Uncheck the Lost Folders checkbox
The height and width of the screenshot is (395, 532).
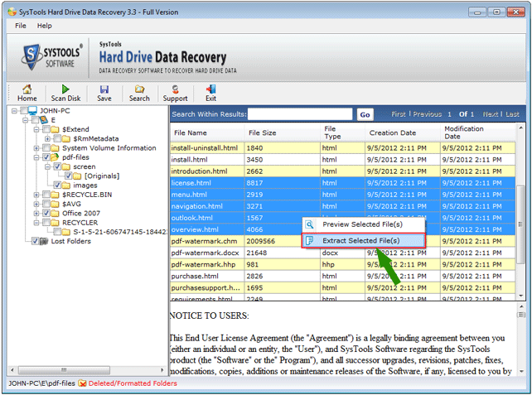35,241
